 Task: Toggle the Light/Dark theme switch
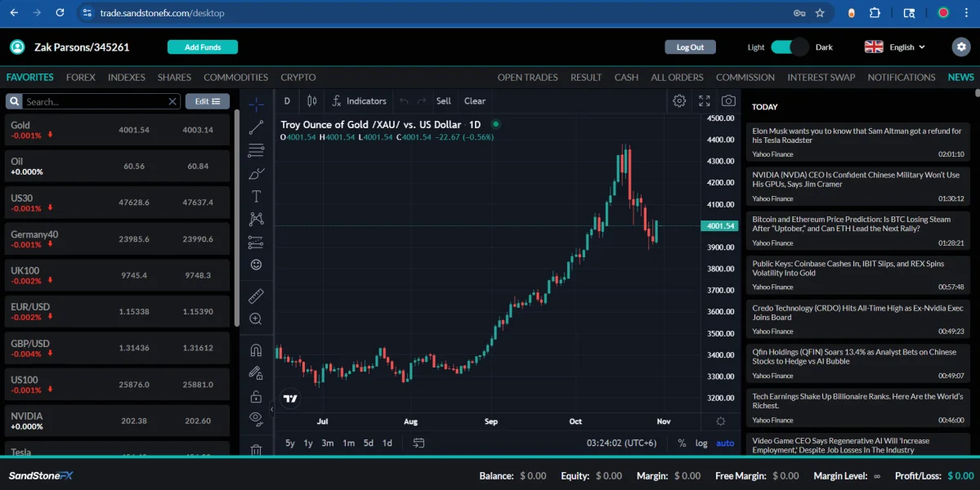pyautogui.click(x=789, y=47)
